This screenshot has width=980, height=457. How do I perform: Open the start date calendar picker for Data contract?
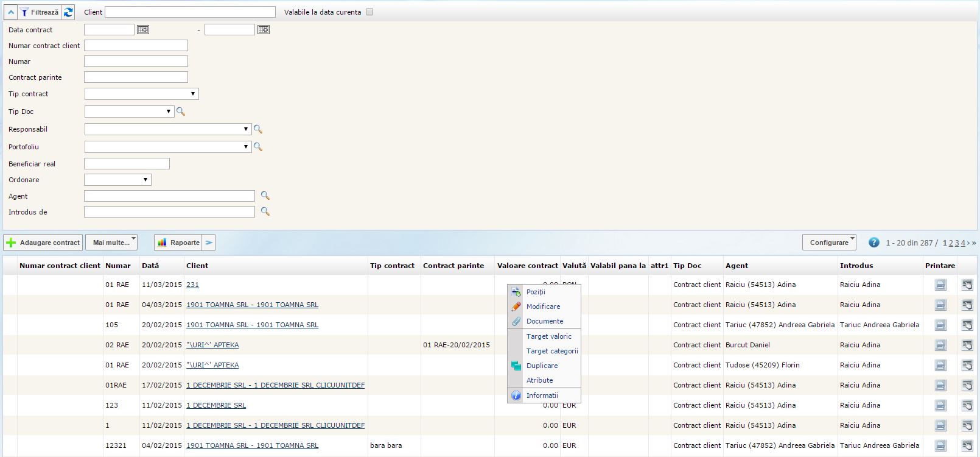(x=143, y=29)
